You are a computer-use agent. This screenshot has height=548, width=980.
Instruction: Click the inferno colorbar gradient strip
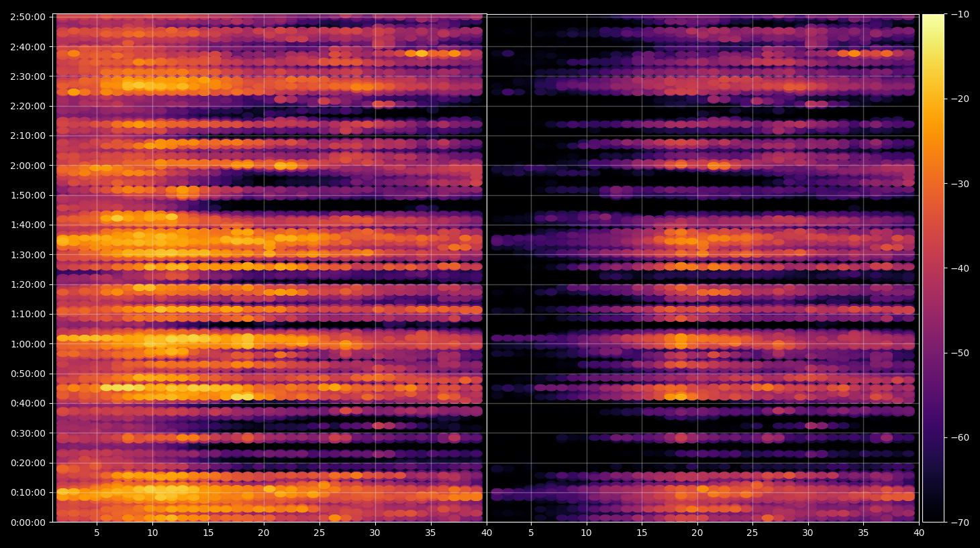tap(933, 268)
